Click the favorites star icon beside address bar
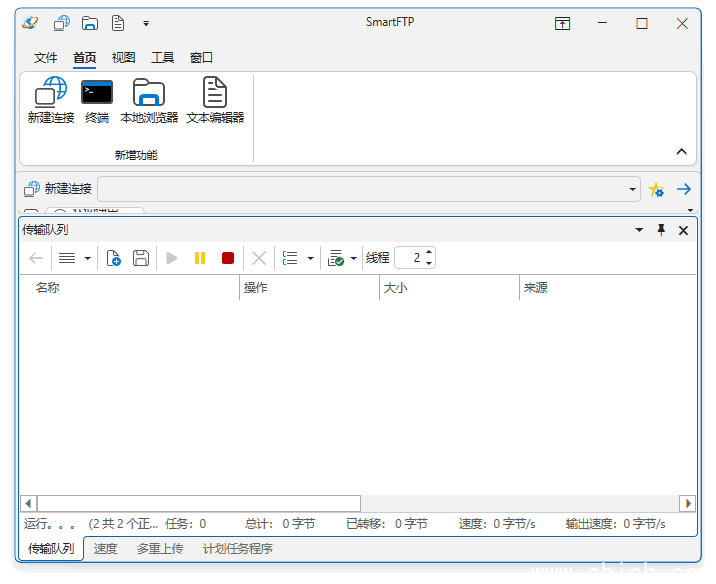 [x=657, y=189]
